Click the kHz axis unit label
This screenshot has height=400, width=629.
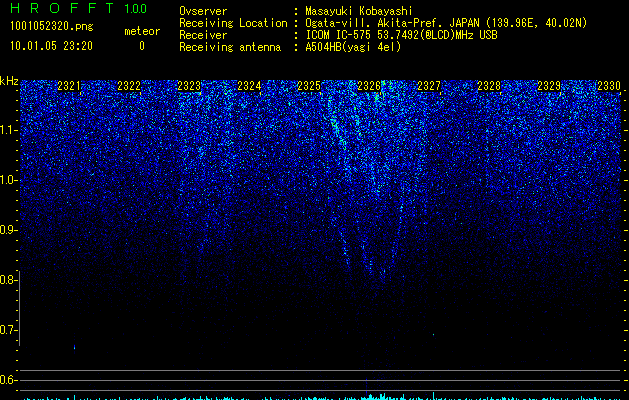[x=9, y=81]
